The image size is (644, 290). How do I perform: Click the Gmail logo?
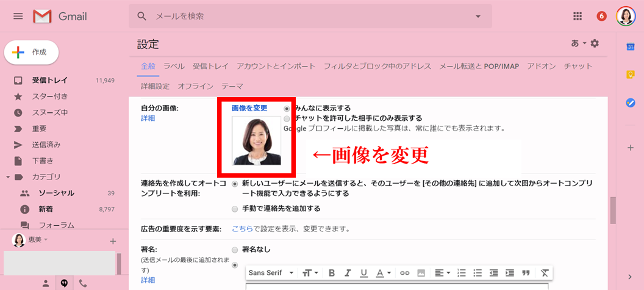(60, 16)
